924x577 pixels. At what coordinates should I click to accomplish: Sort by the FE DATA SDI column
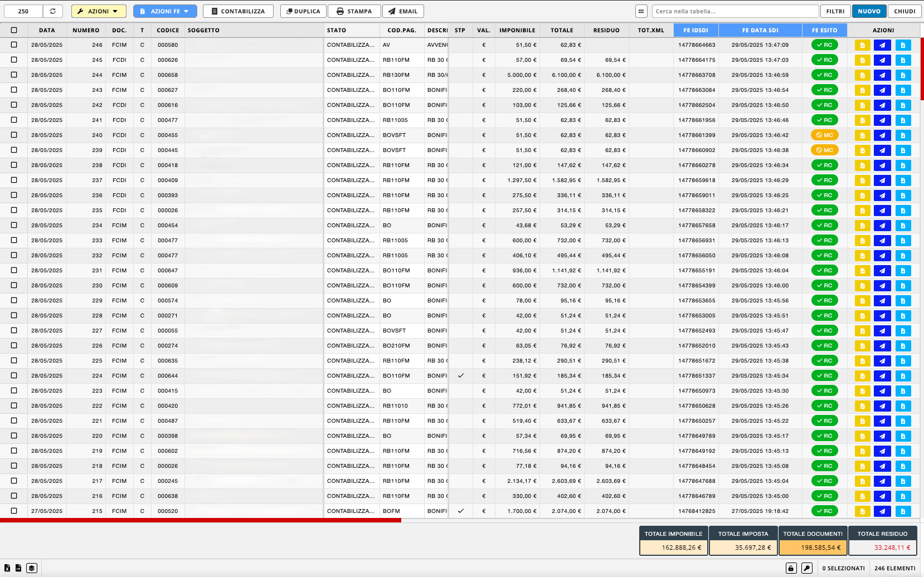tap(760, 30)
